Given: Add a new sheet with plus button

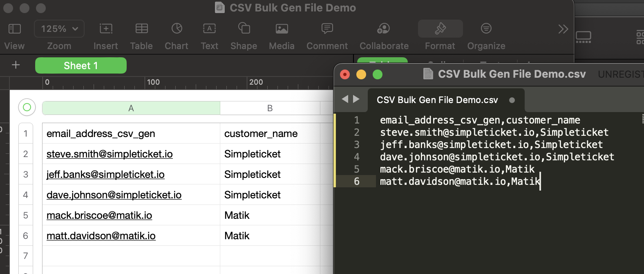Looking at the screenshot, I should [x=16, y=65].
